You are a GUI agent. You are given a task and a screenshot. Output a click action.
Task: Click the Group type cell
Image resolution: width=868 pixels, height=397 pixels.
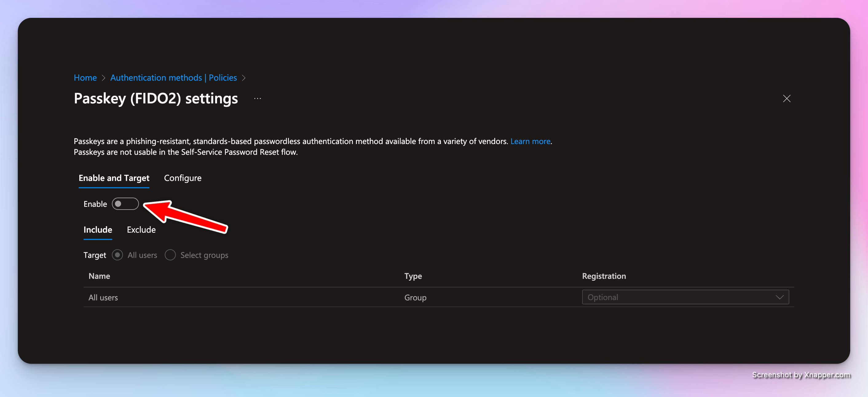click(x=415, y=298)
